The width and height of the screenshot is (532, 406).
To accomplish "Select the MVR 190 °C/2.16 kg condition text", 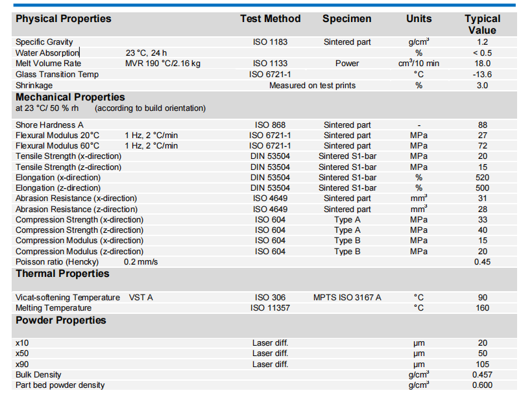I will (x=163, y=64).
